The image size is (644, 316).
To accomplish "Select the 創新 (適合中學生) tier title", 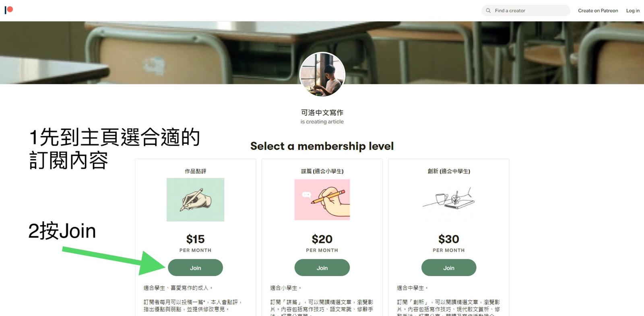I will pyautogui.click(x=449, y=171).
